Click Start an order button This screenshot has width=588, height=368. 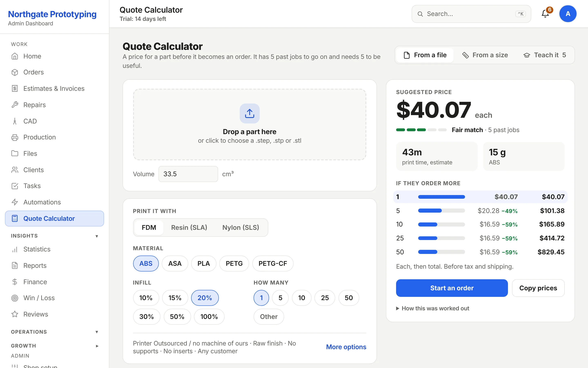pos(452,288)
